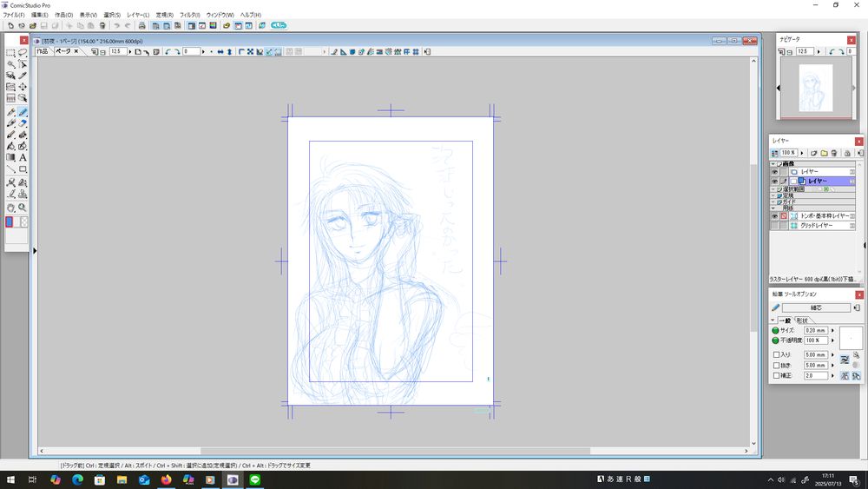Activate the Zoom magnifier tool

click(23, 208)
